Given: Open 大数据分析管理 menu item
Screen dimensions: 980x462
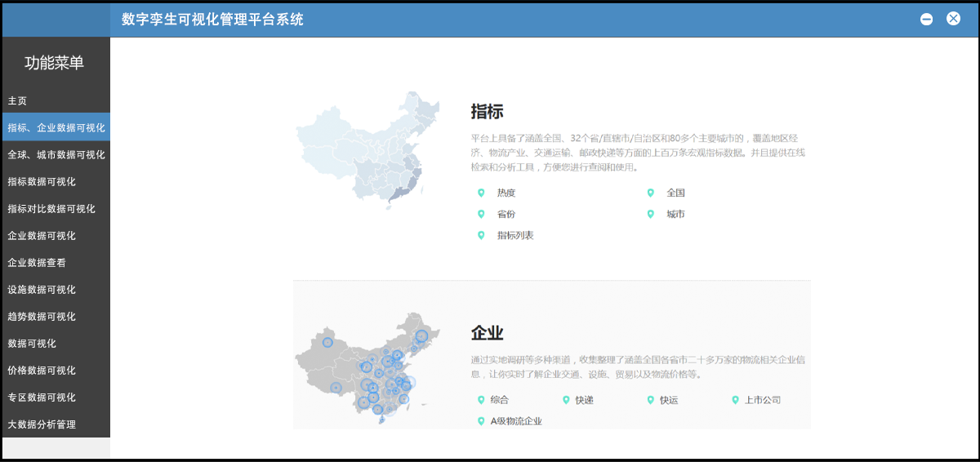Looking at the screenshot, I should 42,424.
